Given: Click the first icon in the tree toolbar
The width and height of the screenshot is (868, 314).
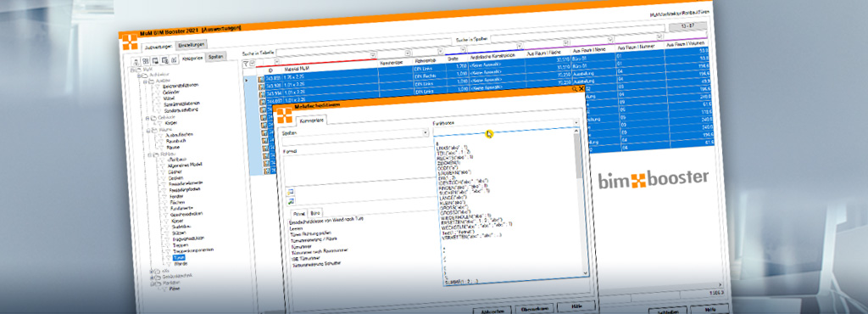Looking at the screenshot, I should [136, 61].
